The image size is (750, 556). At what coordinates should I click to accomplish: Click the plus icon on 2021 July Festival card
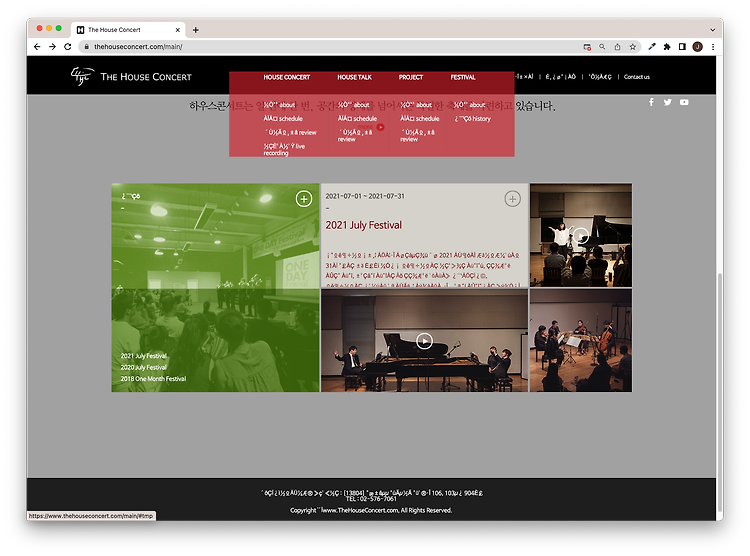(512, 199)
